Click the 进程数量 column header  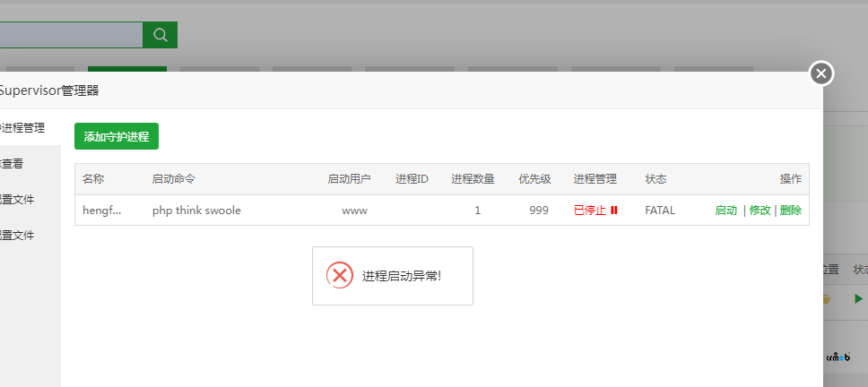tap(473, 179)
